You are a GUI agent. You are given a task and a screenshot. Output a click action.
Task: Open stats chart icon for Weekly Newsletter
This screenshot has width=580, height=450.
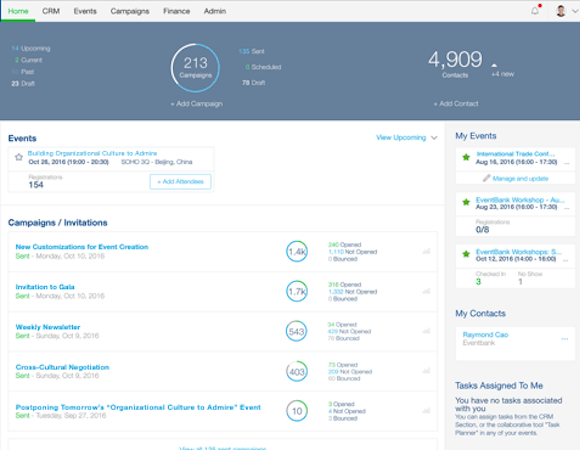coord(426,331)
